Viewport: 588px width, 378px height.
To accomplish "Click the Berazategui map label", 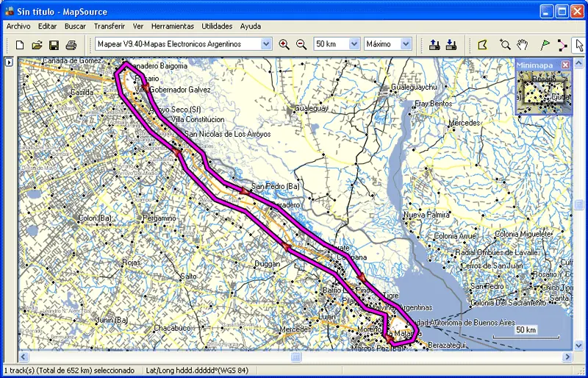I will pyautogui.click(x=447, y=345).
